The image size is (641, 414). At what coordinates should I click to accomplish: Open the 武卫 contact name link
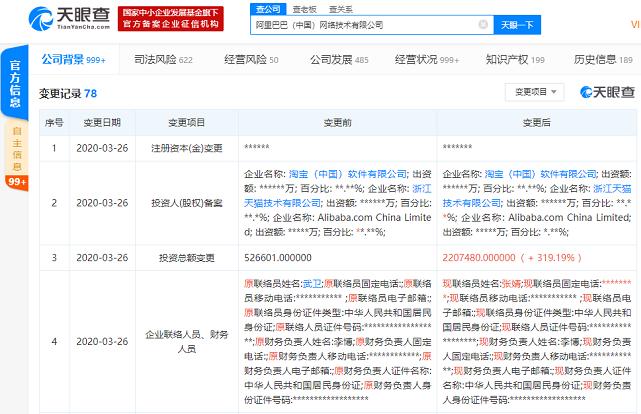click(x=312, y=284)
